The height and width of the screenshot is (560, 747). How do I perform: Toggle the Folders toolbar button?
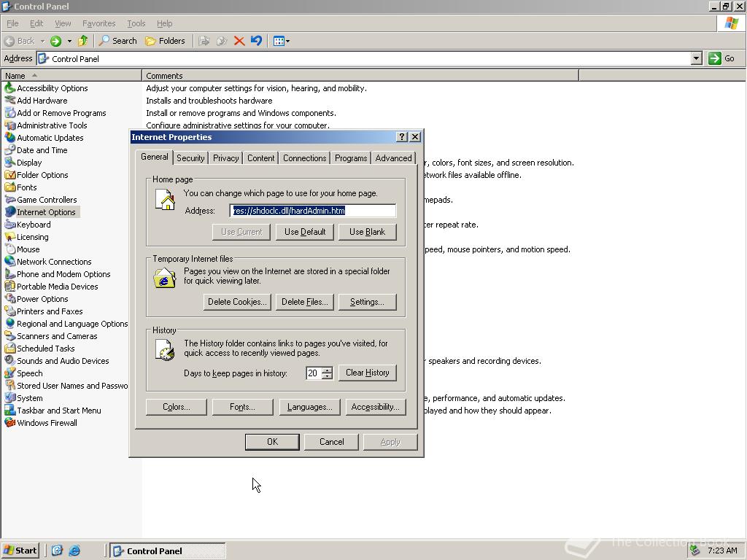pyautogui.click(x=166, y=41)
